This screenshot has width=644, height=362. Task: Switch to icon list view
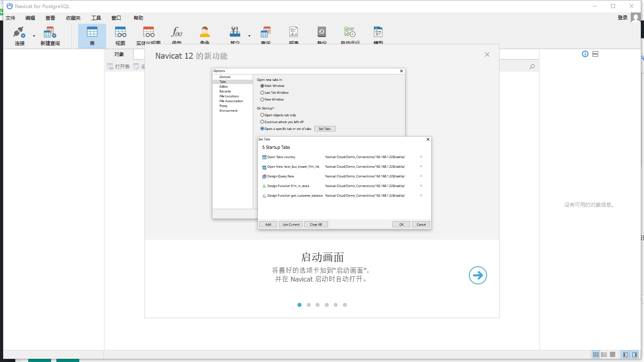[596, 355]
